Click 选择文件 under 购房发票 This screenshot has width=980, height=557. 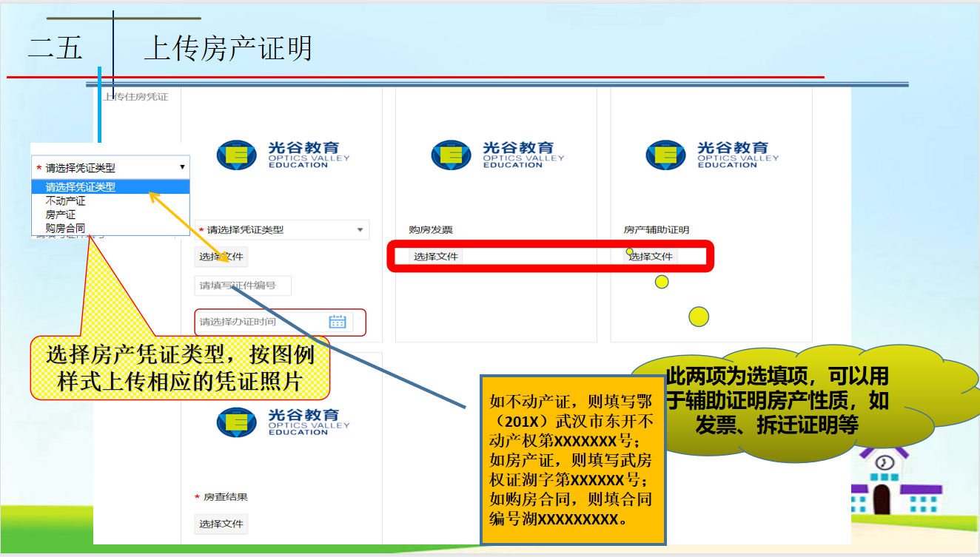[436, 257]
